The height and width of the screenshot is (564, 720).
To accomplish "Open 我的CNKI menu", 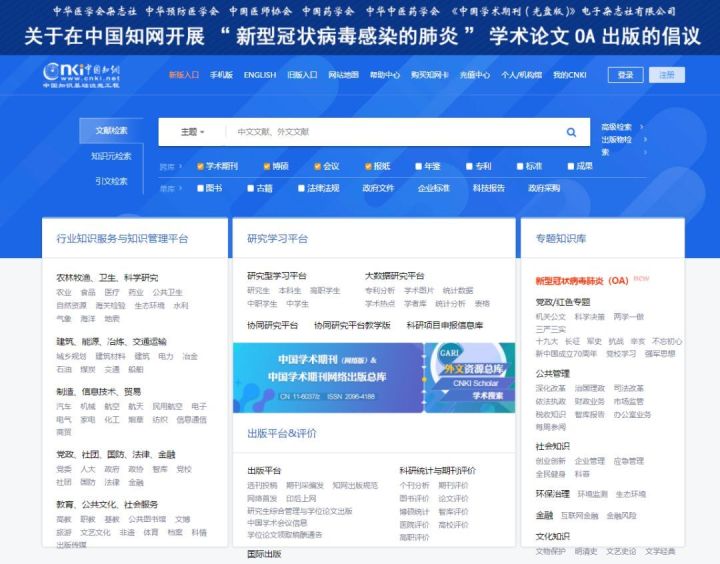I will tap(569, 75).
